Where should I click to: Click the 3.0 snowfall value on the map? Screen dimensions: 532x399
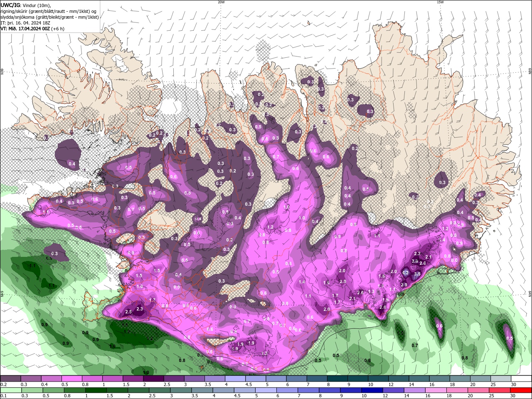[415, 261]
